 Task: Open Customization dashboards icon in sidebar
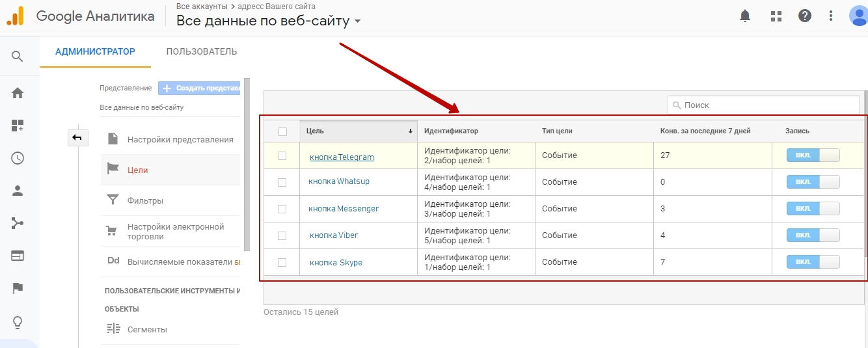18,126
